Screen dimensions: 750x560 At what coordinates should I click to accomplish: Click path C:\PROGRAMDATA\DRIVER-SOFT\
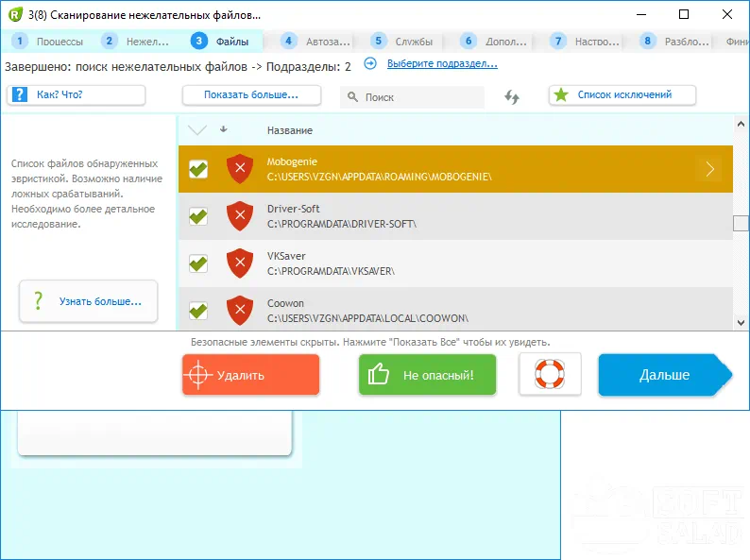tap(342, 224)
